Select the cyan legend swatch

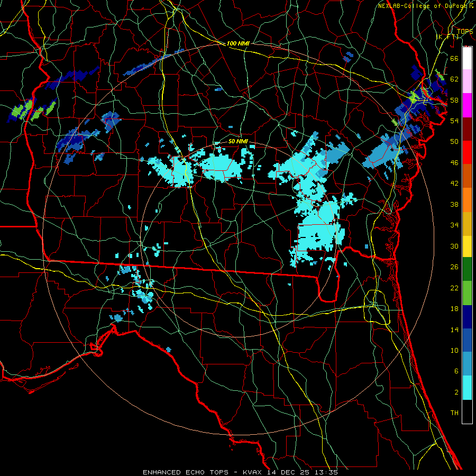click(x=467, y=388)
